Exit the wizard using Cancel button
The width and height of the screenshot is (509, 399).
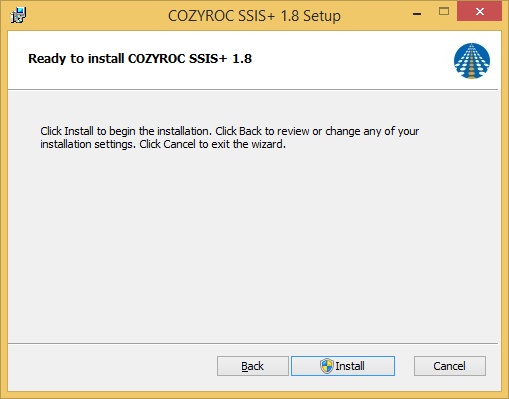450,366
